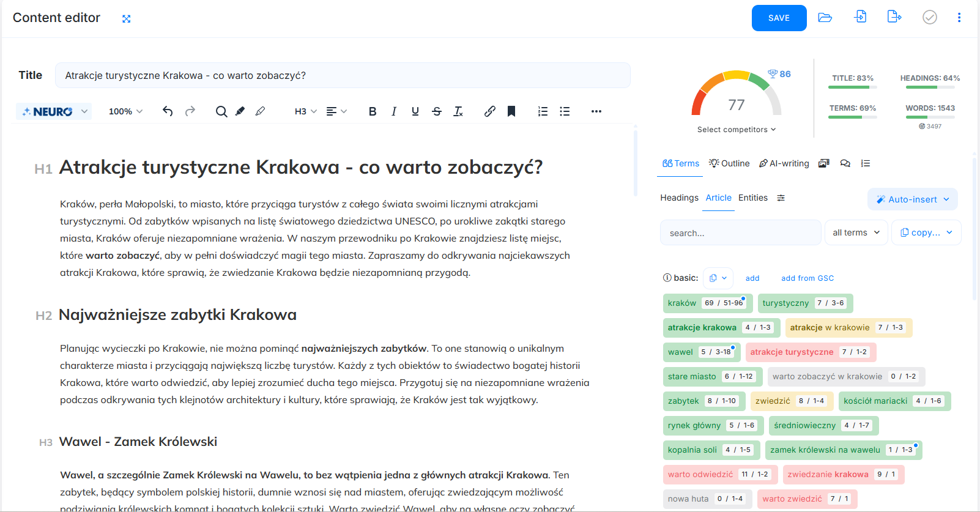This screenshot has height=512, width=980.
Task: Click the 'add from GSC' link
Action: 807,278
